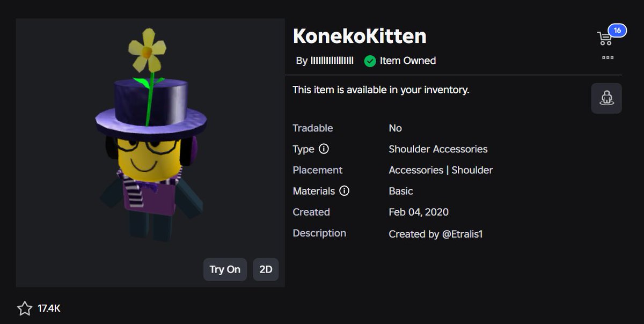Click the Item Owned label text
Viewport: 644px width, 324px height.
click(408, 61)
